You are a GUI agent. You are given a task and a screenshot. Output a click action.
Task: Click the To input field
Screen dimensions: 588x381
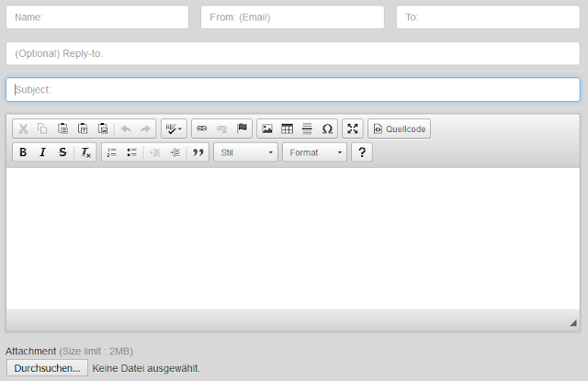point(488,17)
